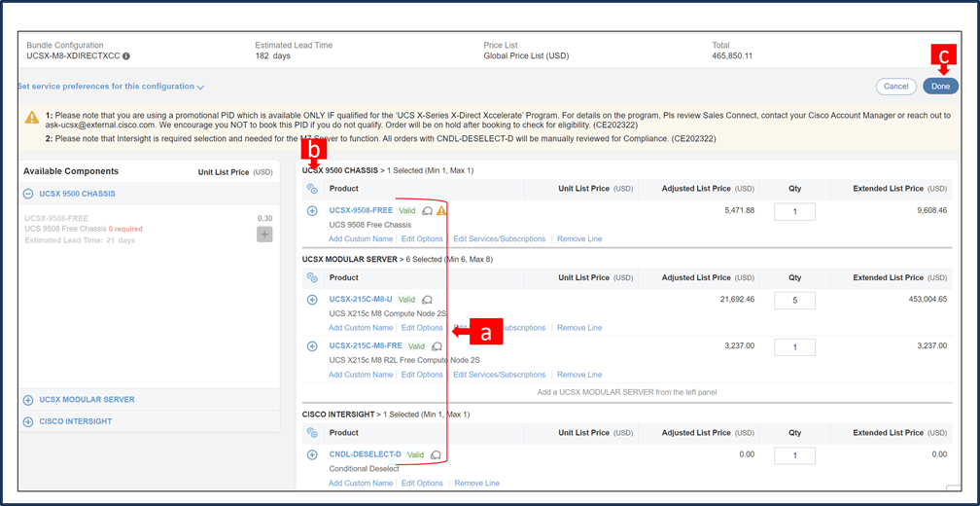Click the Done button
Image resolution: width=980 pixels, height=506 pixels.
940,87
